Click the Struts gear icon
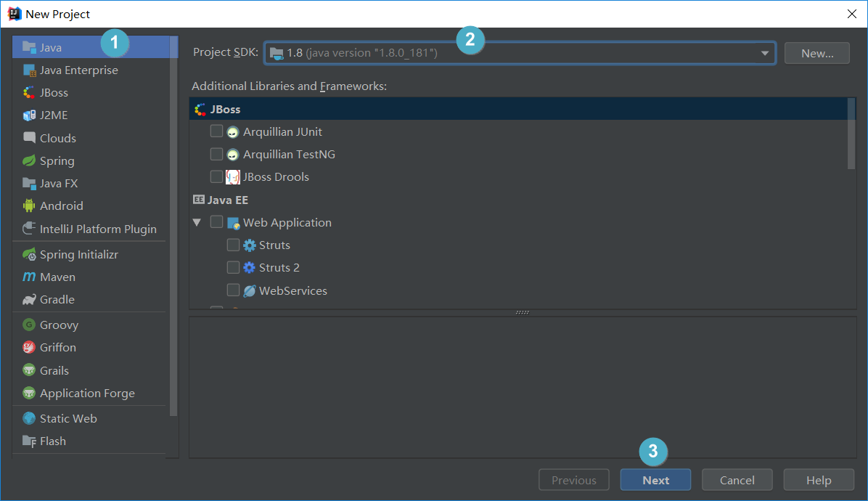This screenshot has height=501, width=868. click(250, 245)
